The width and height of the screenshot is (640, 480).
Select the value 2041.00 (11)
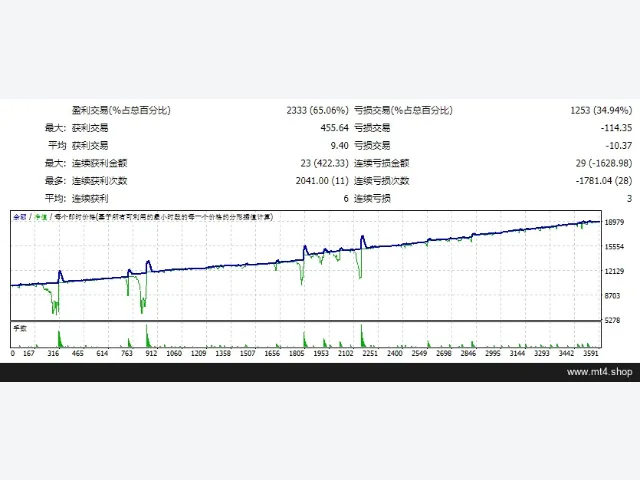pyautogui.click(x=322, y=181)
